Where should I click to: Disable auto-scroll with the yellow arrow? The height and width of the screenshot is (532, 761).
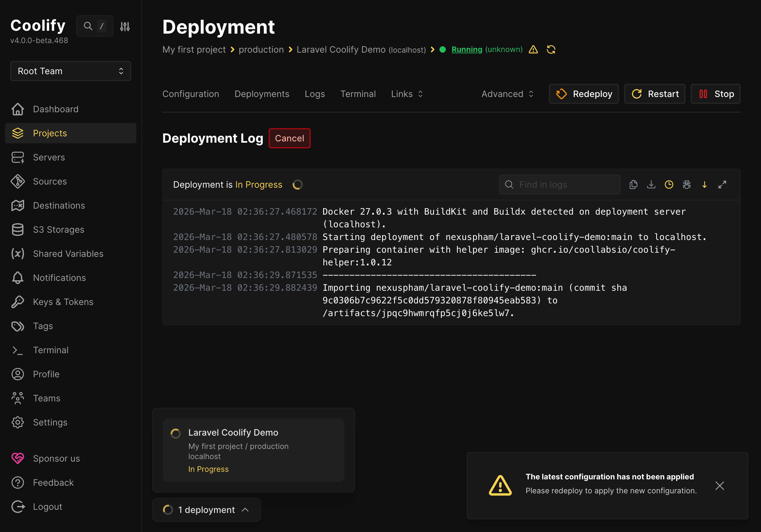tap(705, 185)
